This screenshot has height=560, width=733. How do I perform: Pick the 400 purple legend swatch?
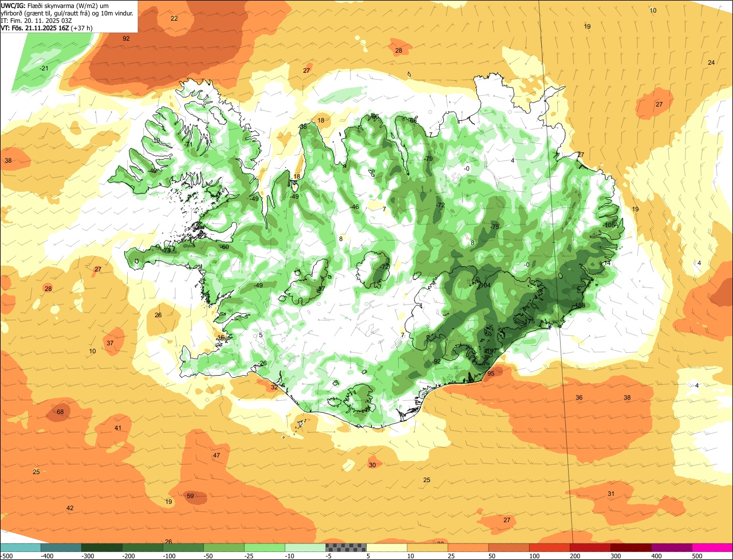pyautogui.click(x=671, y=547)
